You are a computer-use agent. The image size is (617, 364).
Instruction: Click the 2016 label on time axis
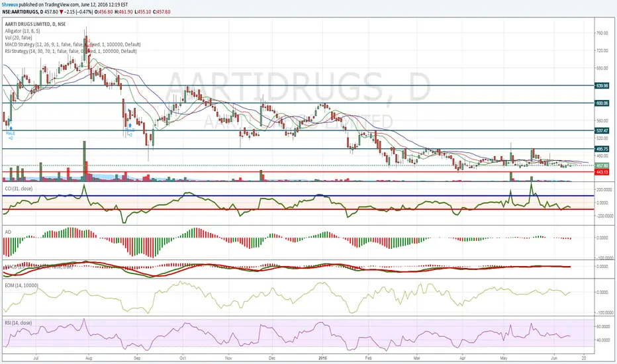[322, 359]
